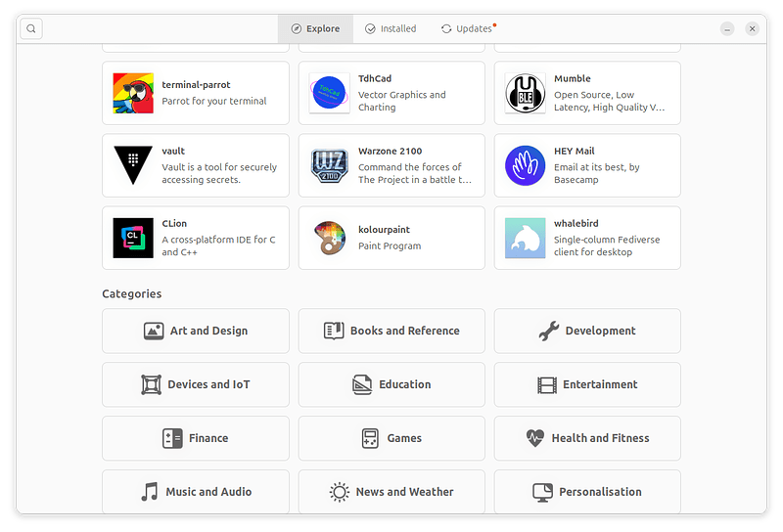Open the Updates tab

[x=467, y=29]
